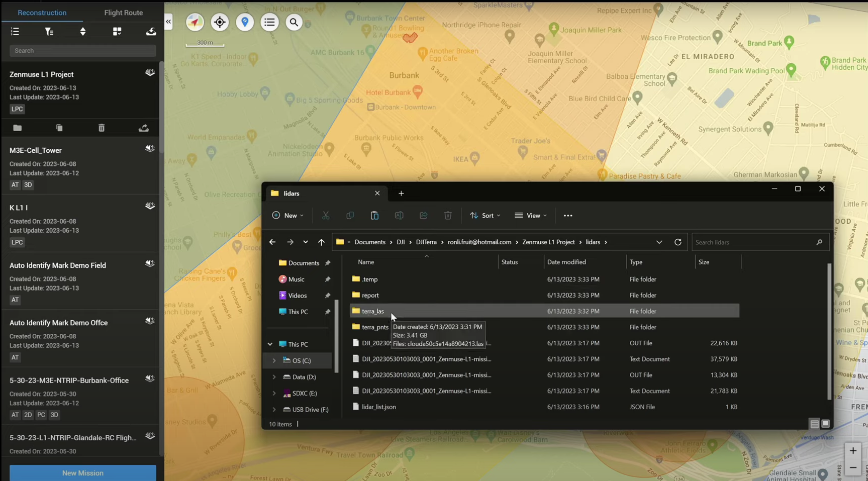Viewport: 868px width, 481px height.
Task: Collapse the This PC tree node
Action: 270,345
